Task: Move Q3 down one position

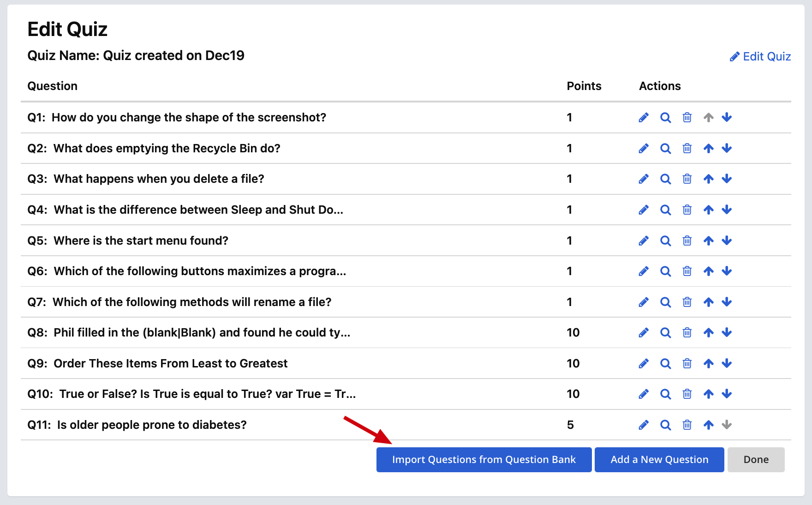Action: point(727,179)
